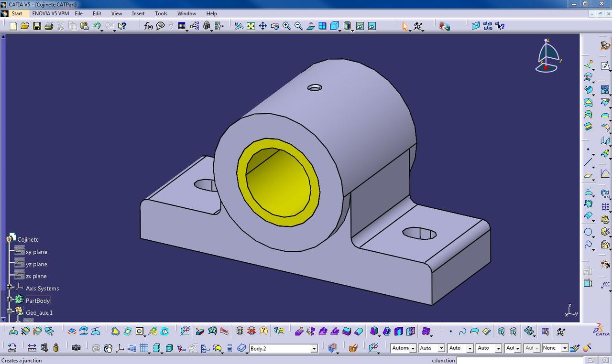Viewport: 612px width, 364px height.
Task: Click the Isometric View cube icon
Action: pos(335,26)
